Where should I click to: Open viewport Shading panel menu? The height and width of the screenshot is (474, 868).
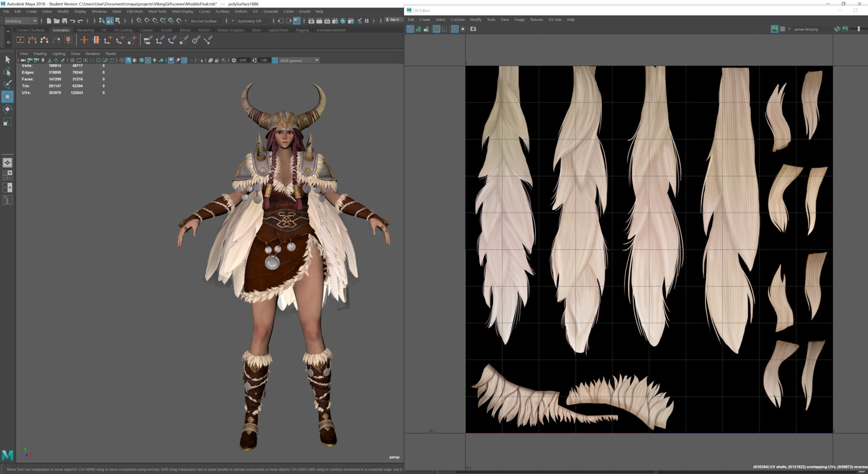(x=40, y=54)
